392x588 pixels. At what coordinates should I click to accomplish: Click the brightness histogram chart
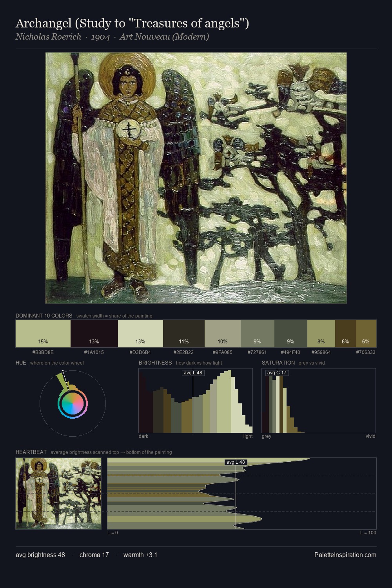pos(196,401)
